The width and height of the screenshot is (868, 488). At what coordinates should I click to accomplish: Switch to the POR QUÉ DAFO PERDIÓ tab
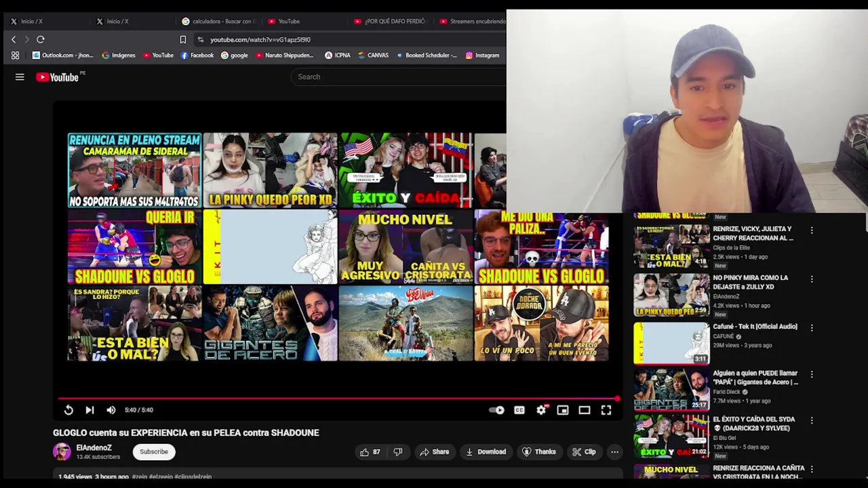tap(389, 21)
